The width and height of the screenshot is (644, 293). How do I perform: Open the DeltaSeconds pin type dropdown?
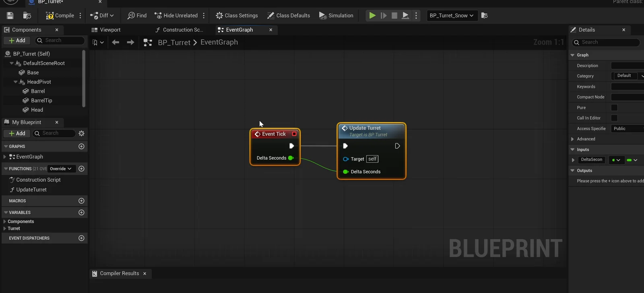616,160
